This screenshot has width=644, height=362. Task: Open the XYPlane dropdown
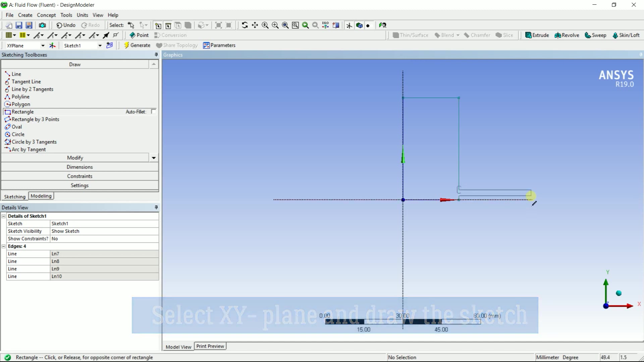click(x=43, y=45)
